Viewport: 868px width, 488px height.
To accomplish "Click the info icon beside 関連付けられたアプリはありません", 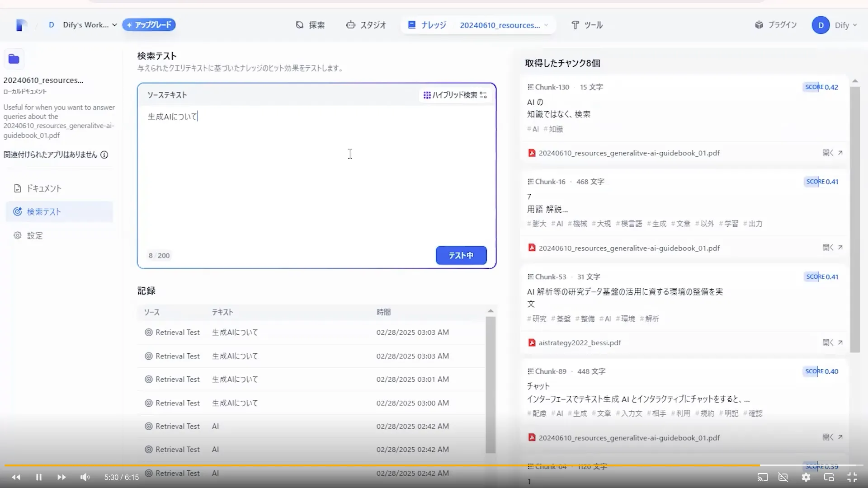I will (105, 155).
